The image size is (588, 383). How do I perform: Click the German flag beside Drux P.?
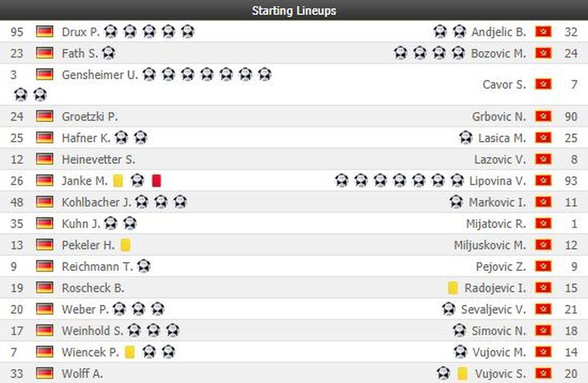click(45, 32)
